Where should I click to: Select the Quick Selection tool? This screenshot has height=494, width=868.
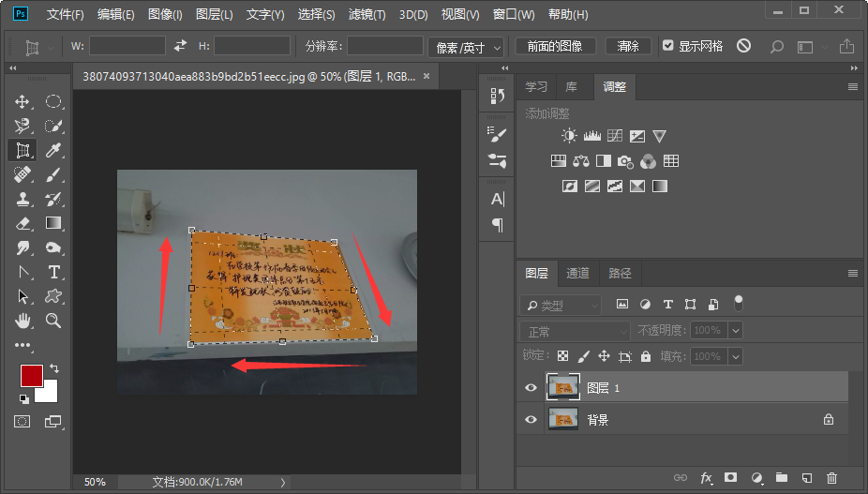(53, 126)
